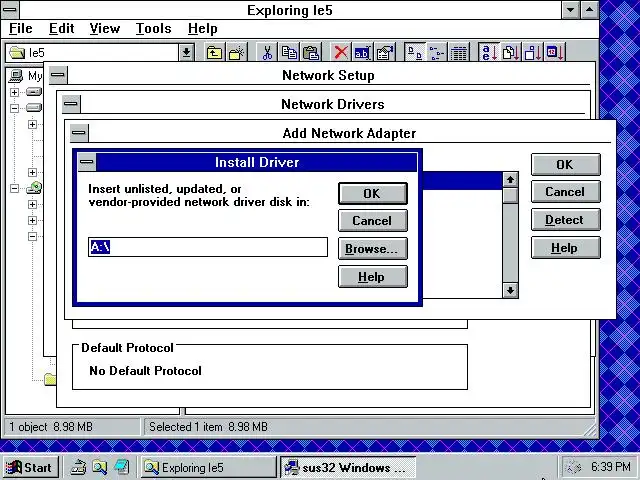640x480 pixels.
Task: Click the adapter list scroll-down arrow
Action: click(510, 291)
